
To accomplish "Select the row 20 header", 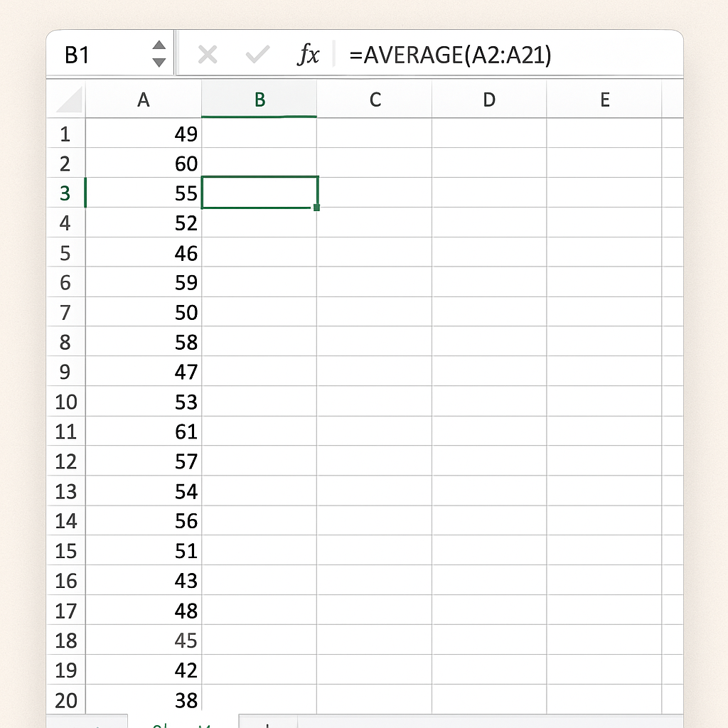I will click(x=65, y=700).
